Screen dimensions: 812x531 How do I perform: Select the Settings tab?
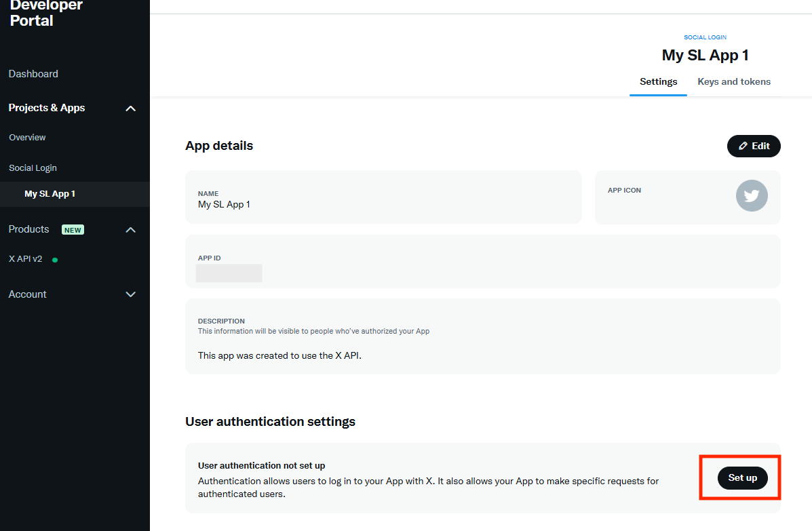[x=658, y=81]
